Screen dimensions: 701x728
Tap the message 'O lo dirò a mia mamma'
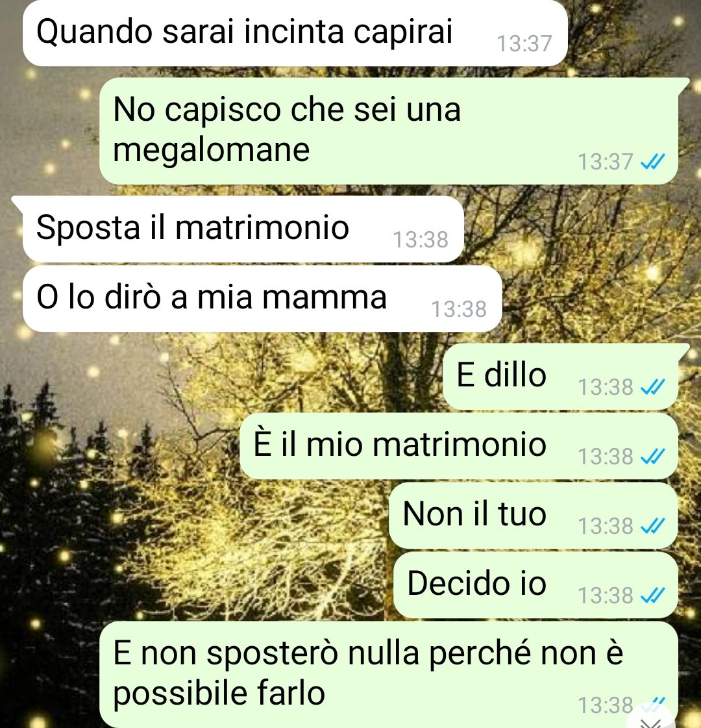(262, 299)
